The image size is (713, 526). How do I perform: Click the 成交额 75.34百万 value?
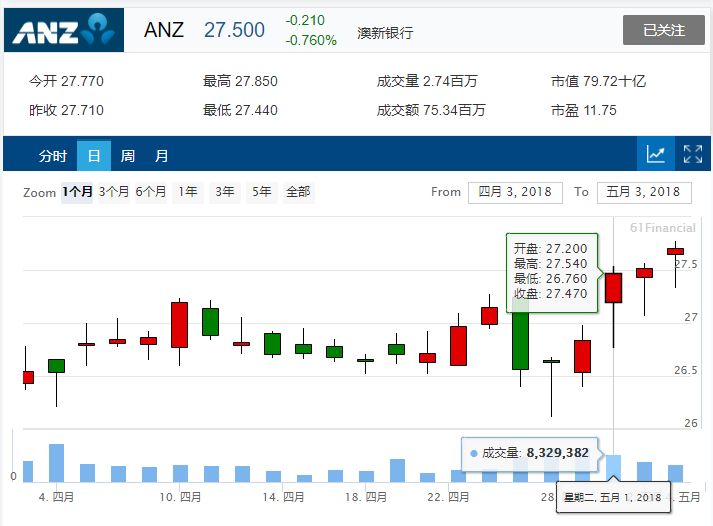point(431,110)
